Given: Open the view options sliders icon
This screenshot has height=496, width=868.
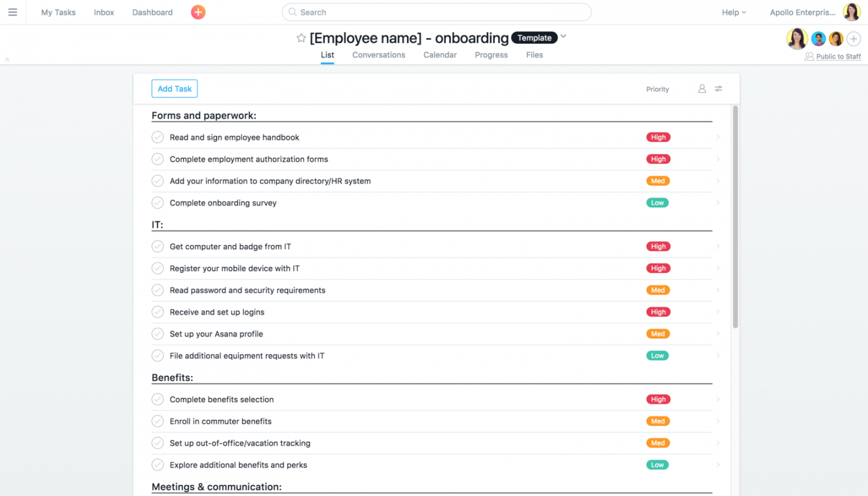Looking at the screenshot, I should [719, 89].
